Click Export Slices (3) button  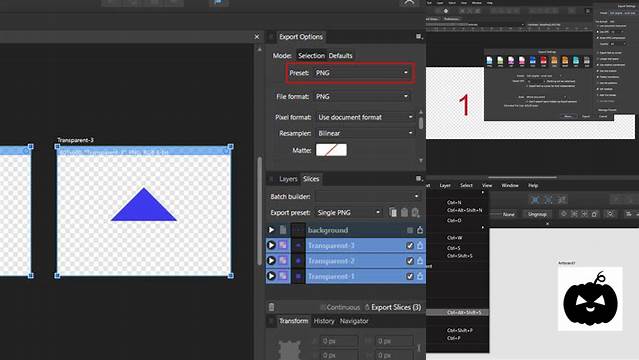point(393,307)
